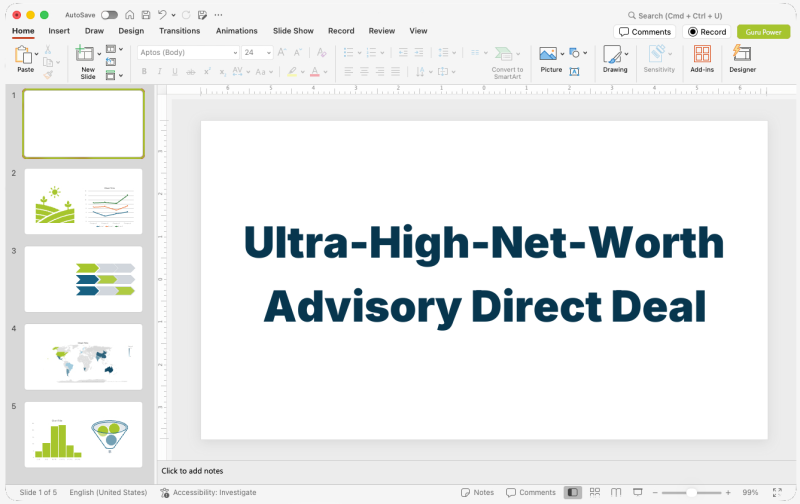
Task: Switch to Reading view icon
Action: (x=616, y=492)
